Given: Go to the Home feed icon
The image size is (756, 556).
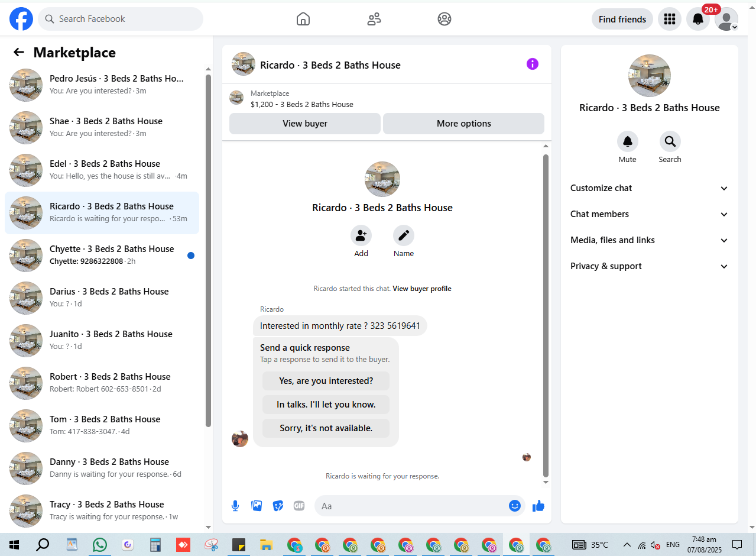Looking at the screenshot, I should (303, 19).
